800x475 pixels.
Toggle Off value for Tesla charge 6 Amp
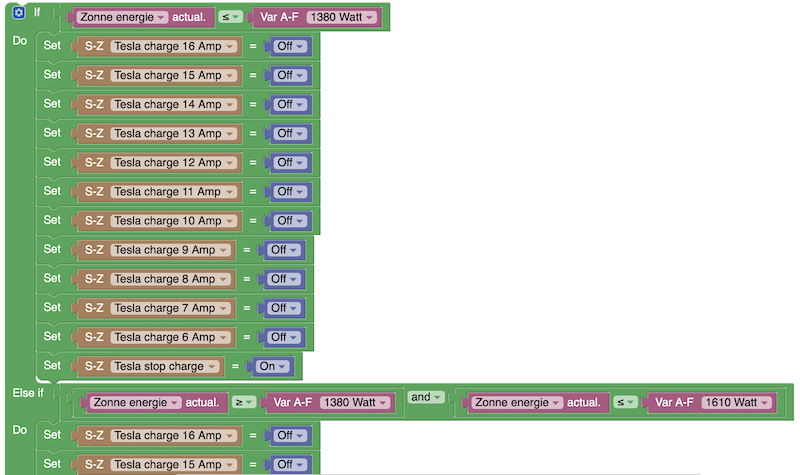point(284,337)
